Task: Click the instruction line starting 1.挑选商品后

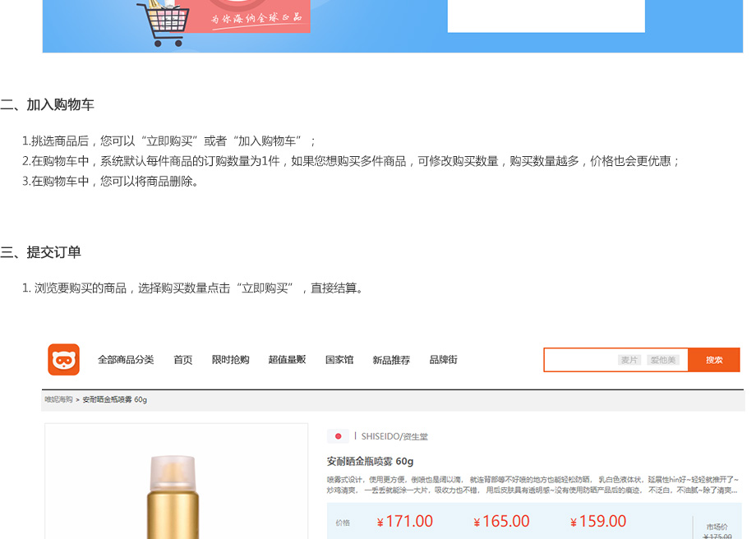Action: point(168,141)
